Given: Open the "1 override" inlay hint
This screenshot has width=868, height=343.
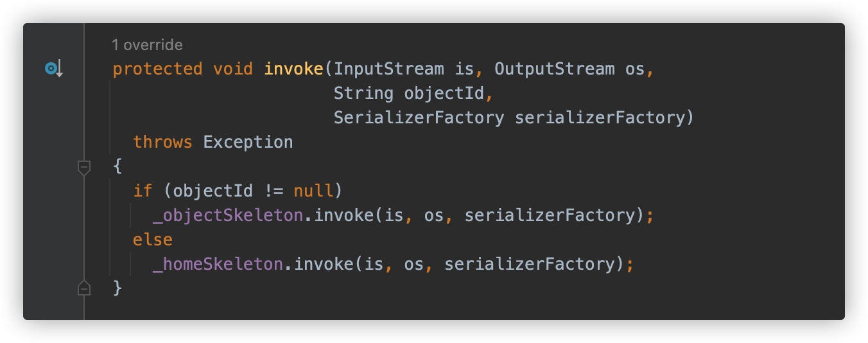Looking at the screenshot, I should (147, 45).
